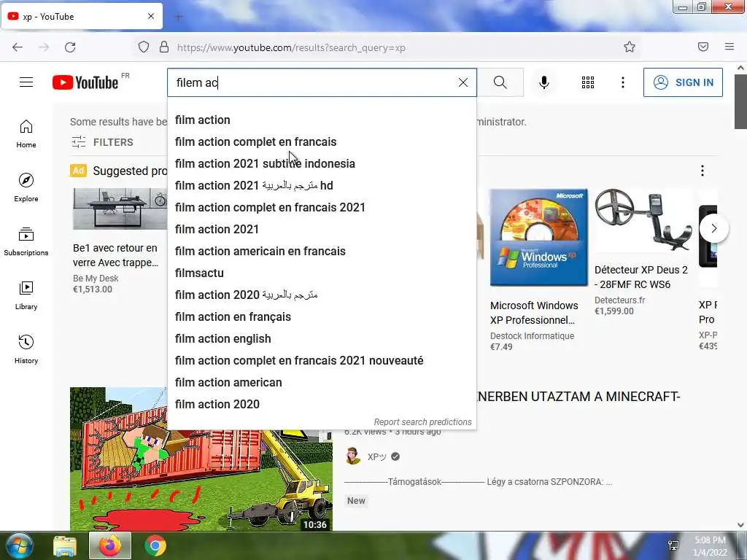Open the YouTube hamburger guide menu

coord(26,82)
